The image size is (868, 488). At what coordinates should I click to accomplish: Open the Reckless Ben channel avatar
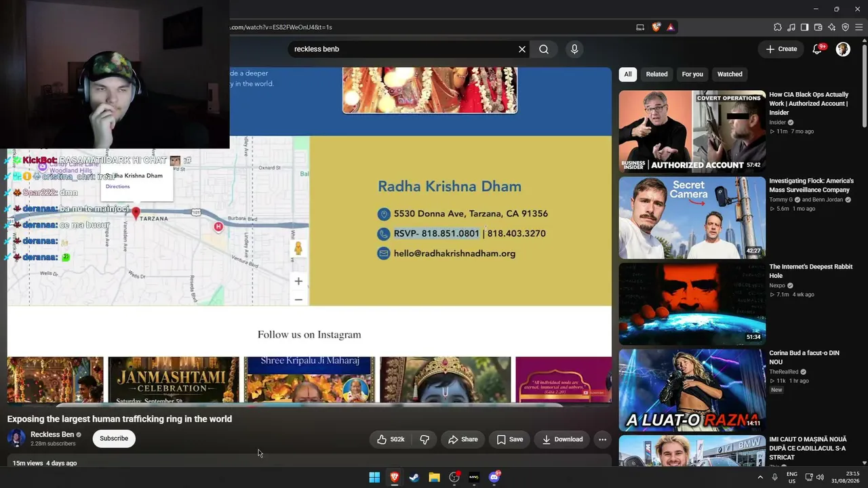tap(16, 439)
